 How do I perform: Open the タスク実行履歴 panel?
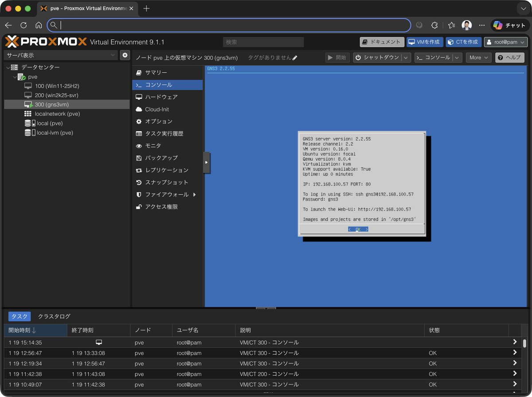(x=168, y=133)
